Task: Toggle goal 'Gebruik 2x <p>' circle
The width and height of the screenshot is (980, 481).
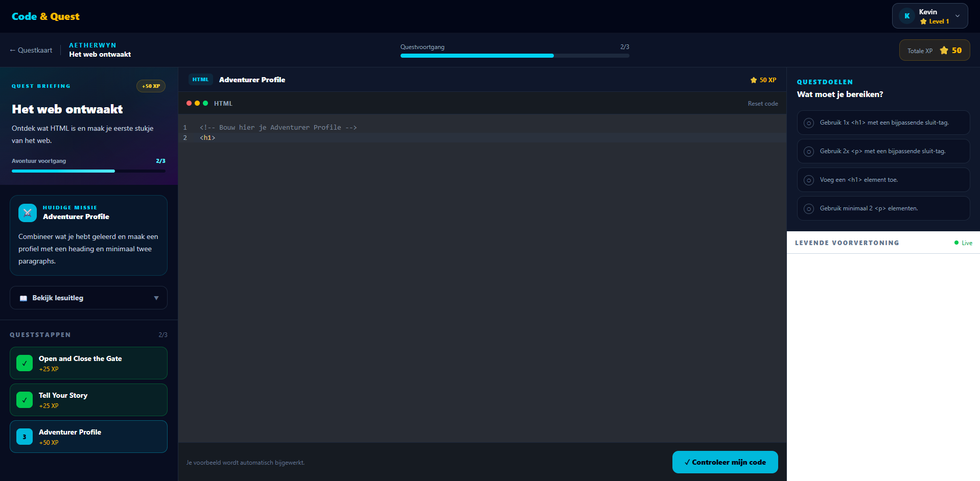Action: coord(809,152)
